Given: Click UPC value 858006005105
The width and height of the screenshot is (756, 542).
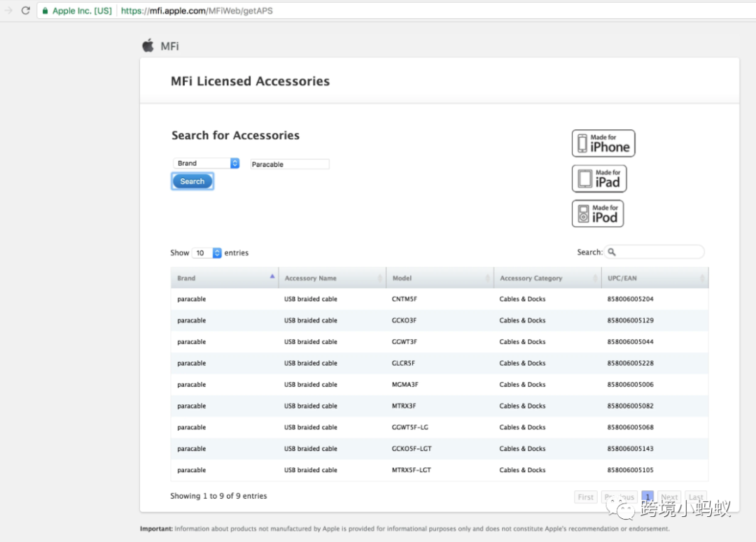Looking at the screenshot, I should pos(630,470).
